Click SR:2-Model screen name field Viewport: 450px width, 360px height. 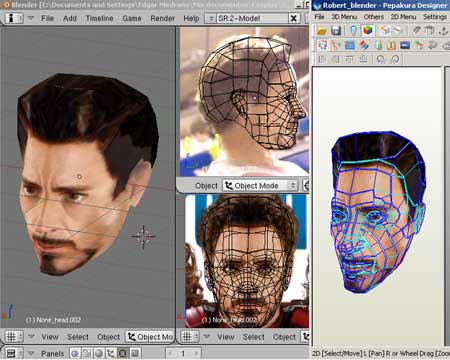click(252, 18)
